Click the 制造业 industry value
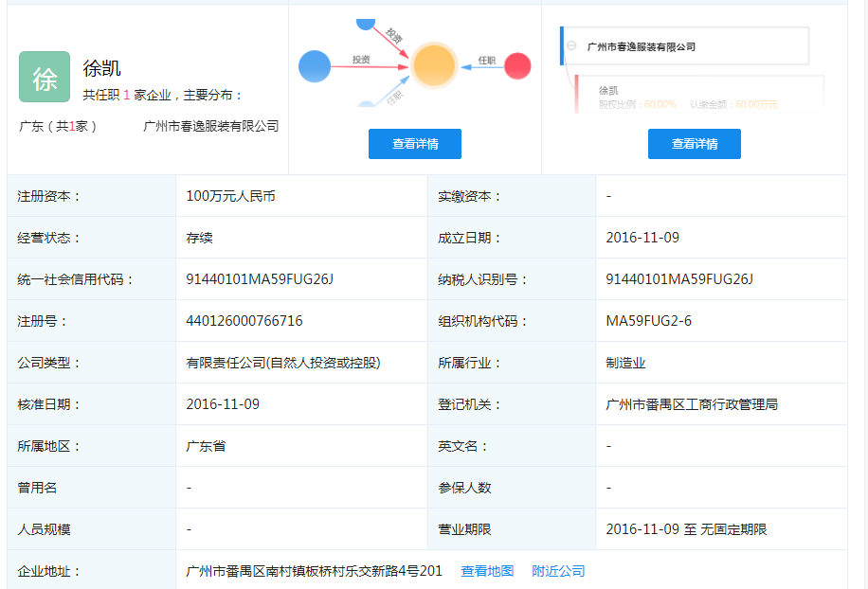The height and width of the screenshot is (589, 868). pos(625,363)
